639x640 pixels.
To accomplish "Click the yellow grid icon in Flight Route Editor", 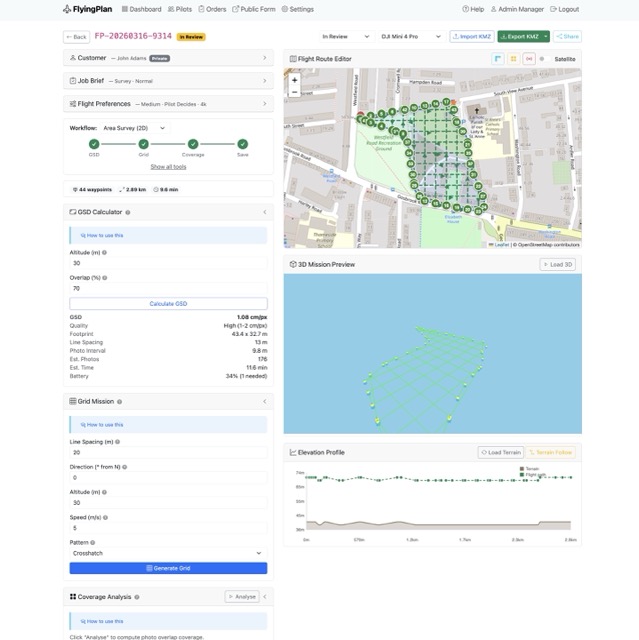I will pyautogui.click(x=513, y=59).
